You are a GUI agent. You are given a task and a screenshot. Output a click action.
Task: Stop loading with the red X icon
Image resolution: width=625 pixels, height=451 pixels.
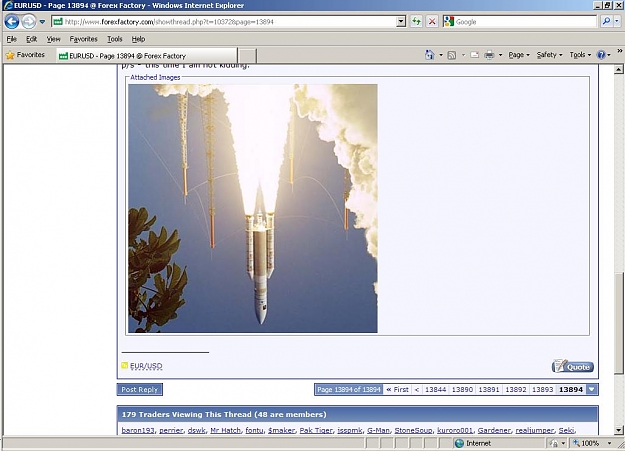tap(432, 22)
